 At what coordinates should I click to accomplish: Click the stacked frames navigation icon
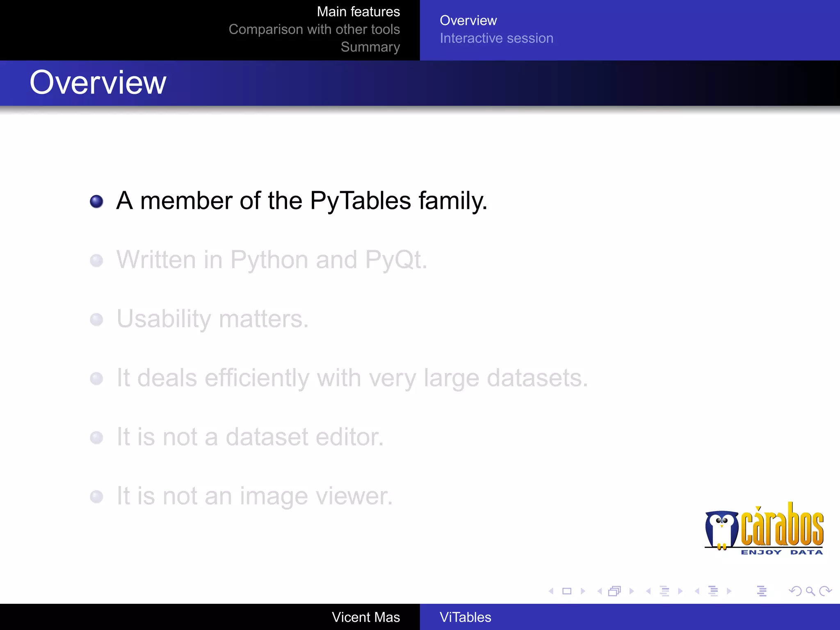click(615, 591)
